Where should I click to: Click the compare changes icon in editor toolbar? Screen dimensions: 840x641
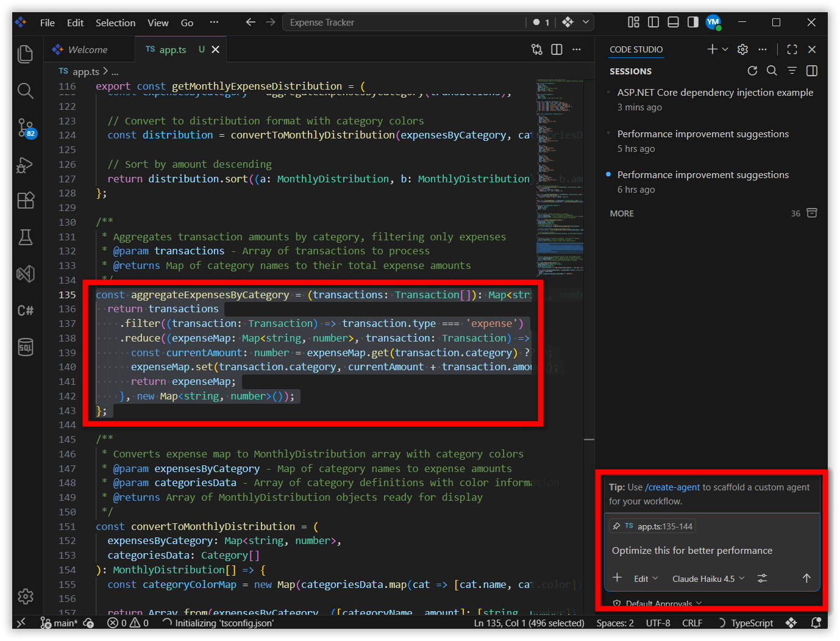pos(537,49)
